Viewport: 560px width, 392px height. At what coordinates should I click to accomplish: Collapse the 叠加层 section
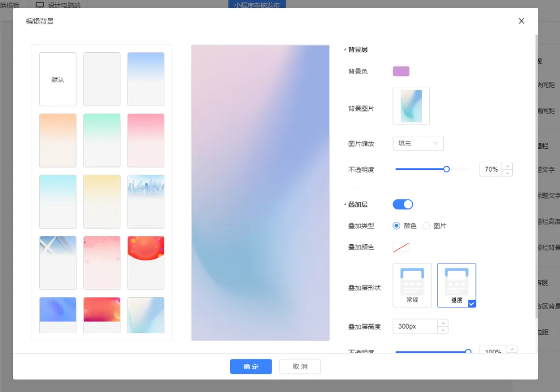pos(345,204)
